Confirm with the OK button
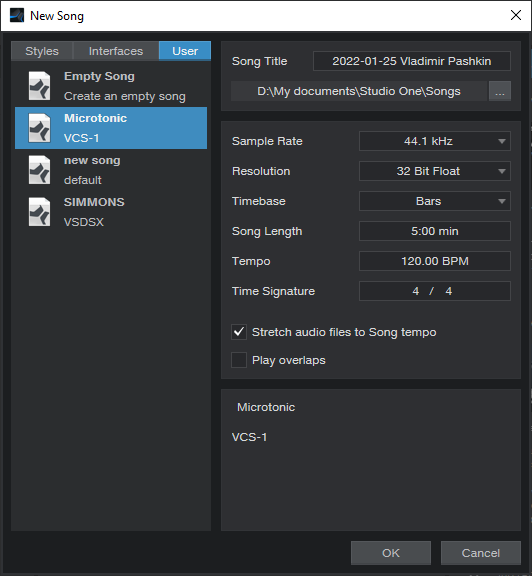Image resolution: width=532 pixels, height=576 pixels. (391, 553)
